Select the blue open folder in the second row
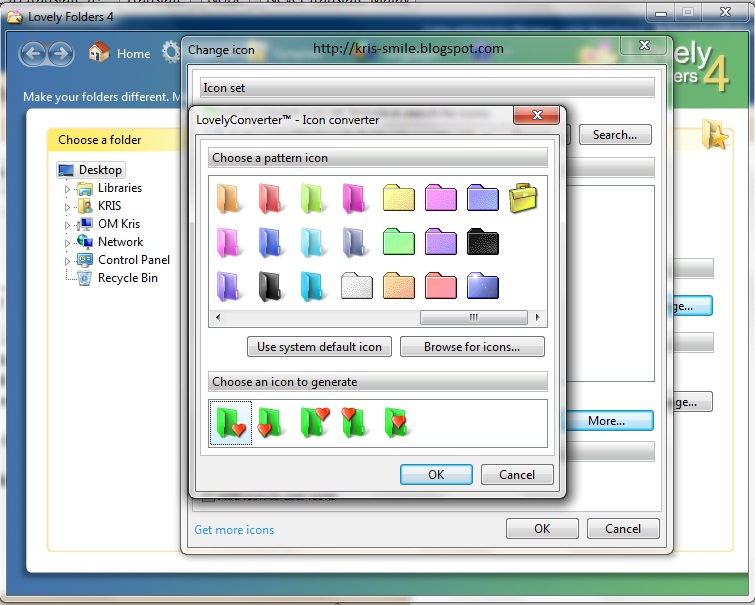The width and height of the screenshot is (755, 605). point(270,242)
